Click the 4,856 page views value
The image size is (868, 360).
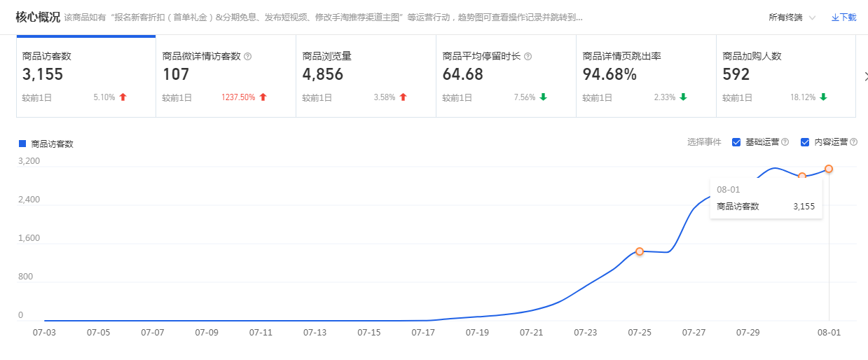coord(323,74)
